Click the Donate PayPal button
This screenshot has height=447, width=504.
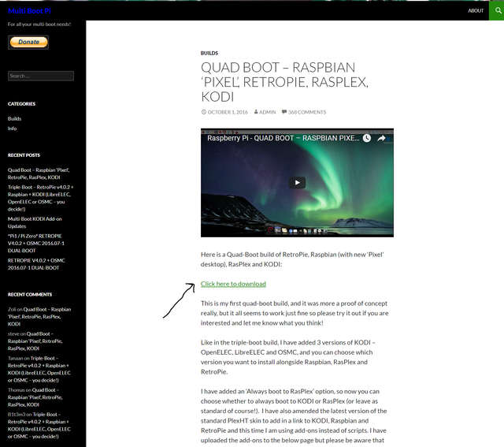[x=28, y=42]
